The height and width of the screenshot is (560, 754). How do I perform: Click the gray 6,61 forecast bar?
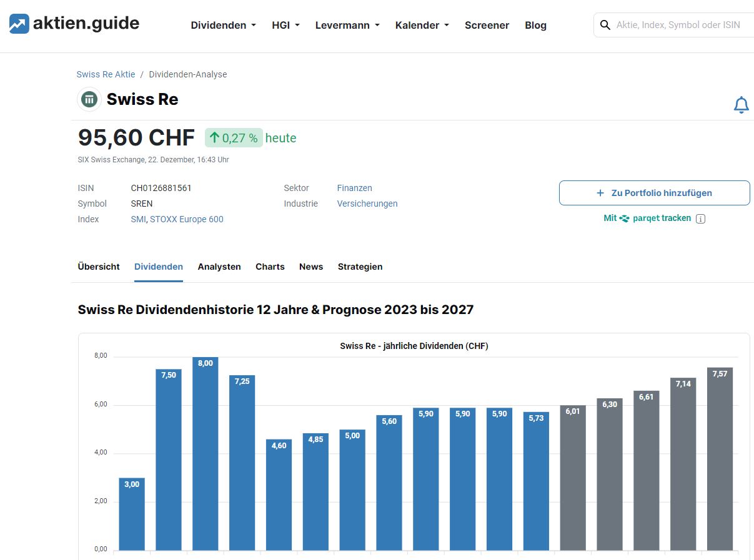click(x=647, y=470)
